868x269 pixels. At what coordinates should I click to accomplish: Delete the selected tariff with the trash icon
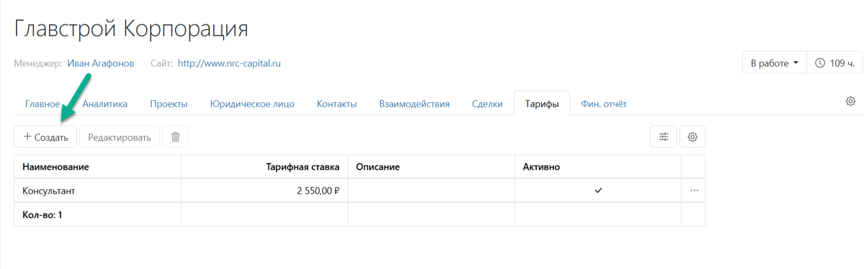pyautogui.click(x=175, y=137)
